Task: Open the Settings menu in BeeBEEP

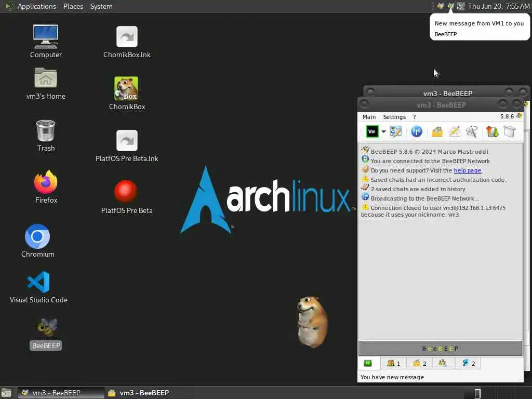Action: [x=394, y=117]
